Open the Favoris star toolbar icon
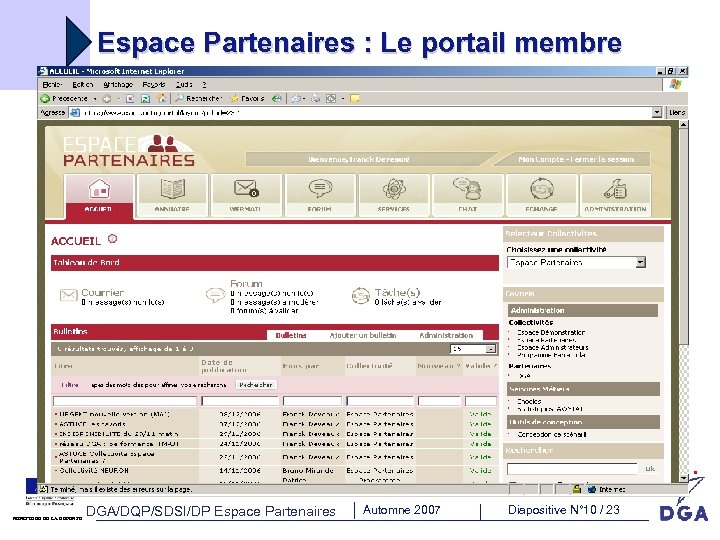 (x=234, y=98)
